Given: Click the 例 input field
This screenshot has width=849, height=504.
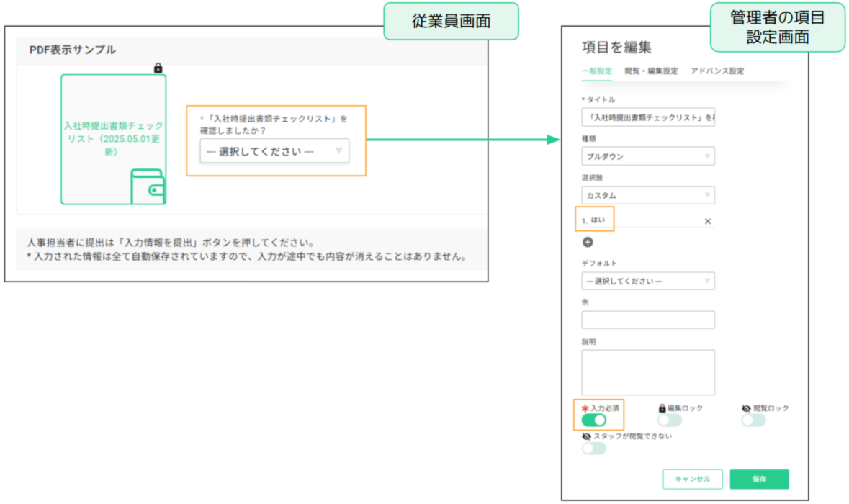Looking at the screenshot, I should pos(648,320).
